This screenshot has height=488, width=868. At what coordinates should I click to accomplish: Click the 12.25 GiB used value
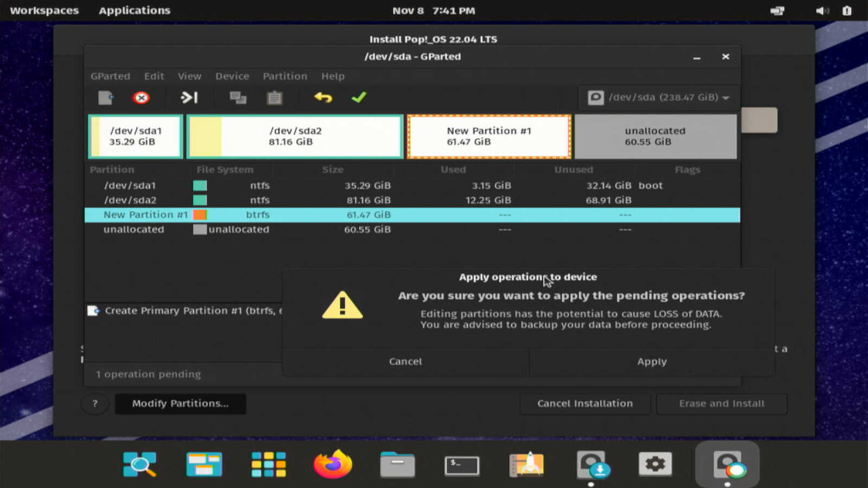[488, 200]
